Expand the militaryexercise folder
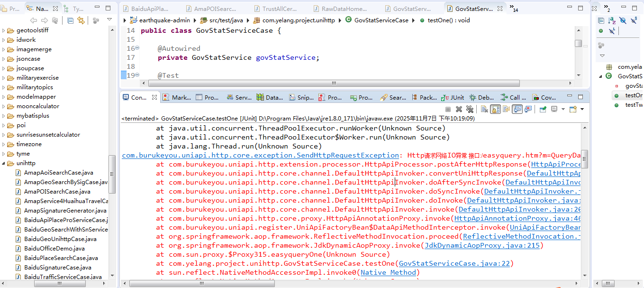Image resolution: width=644 pixels, height=288 pixels. click(x=4, y=78)
